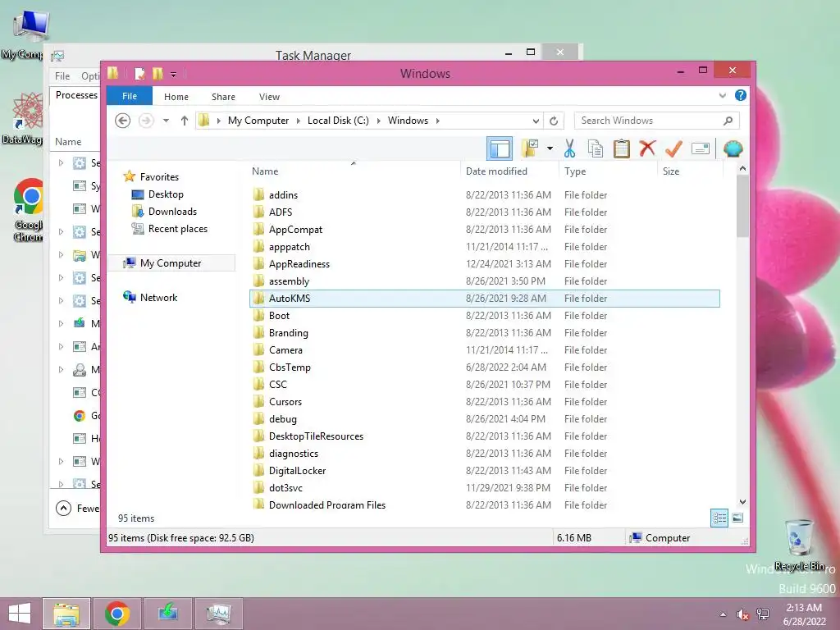This screenshot has width=840, height=630.
Task: Sort by Date modified column header
Action: click(x=496, y=171)
